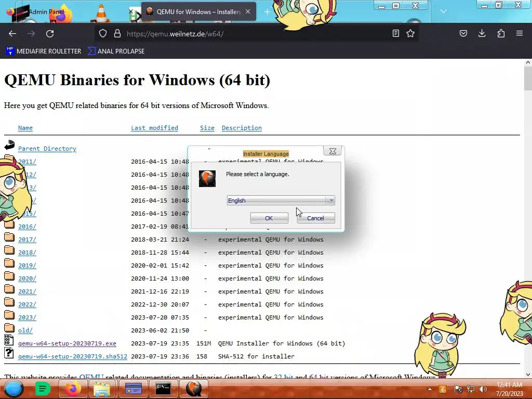Open the green notes app in taskbar
Screen dimensions: 532x399
[x=43, y=389]
